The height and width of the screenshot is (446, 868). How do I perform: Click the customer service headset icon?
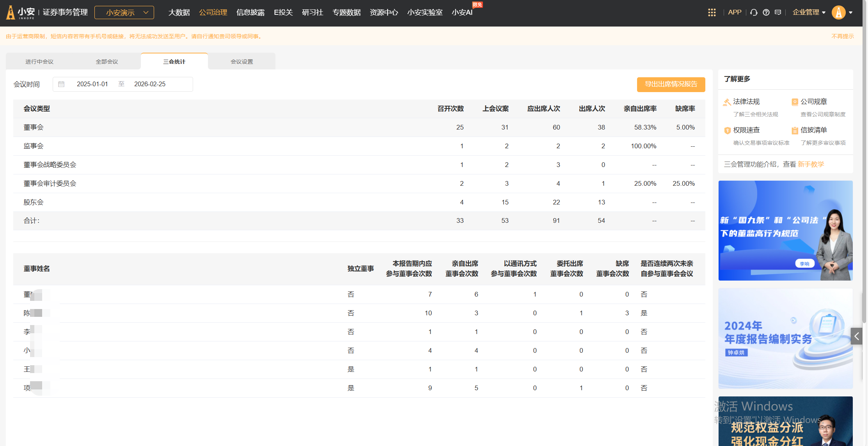coord(754,12)
